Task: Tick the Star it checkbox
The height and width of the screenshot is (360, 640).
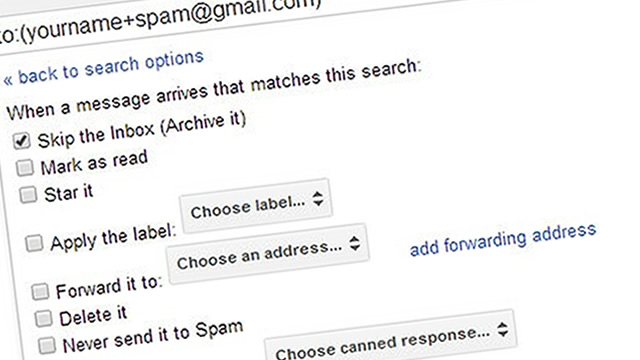Action: 28,194
